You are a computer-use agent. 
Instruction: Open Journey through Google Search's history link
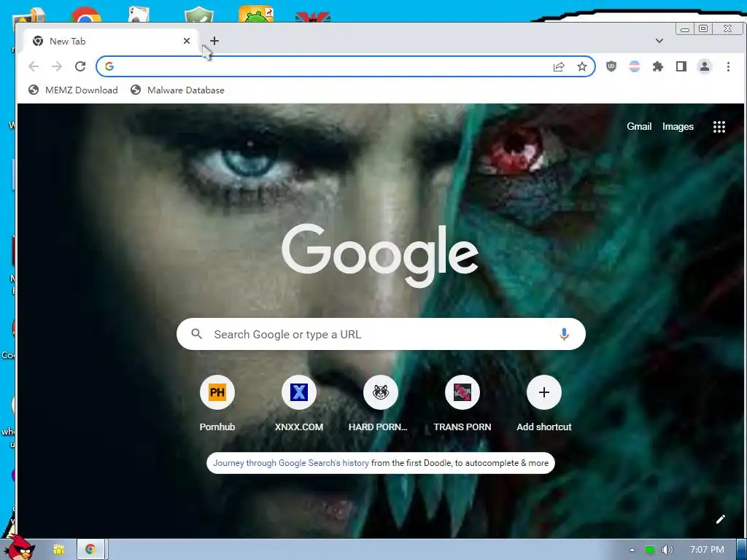pyautogui.click(x=290, y=463)
